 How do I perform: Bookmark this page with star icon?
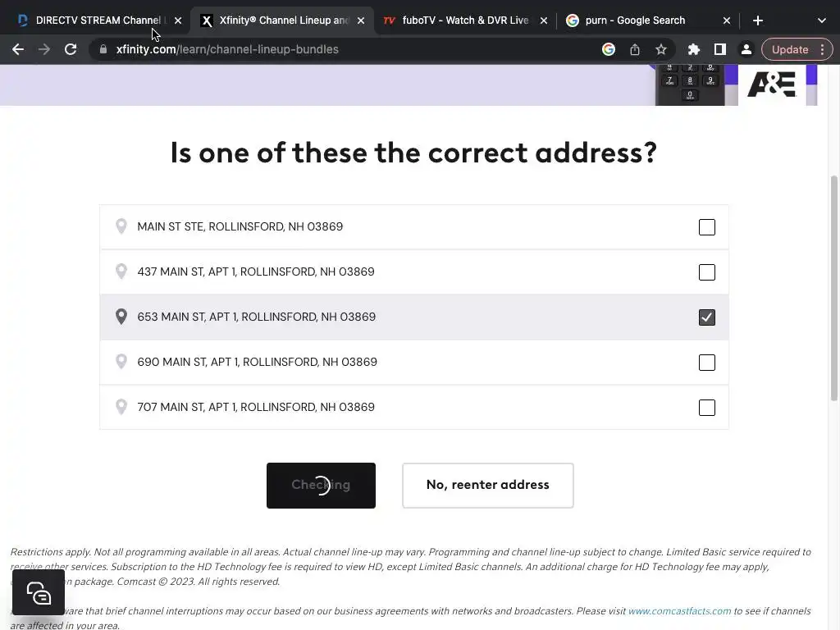point(661,49)
